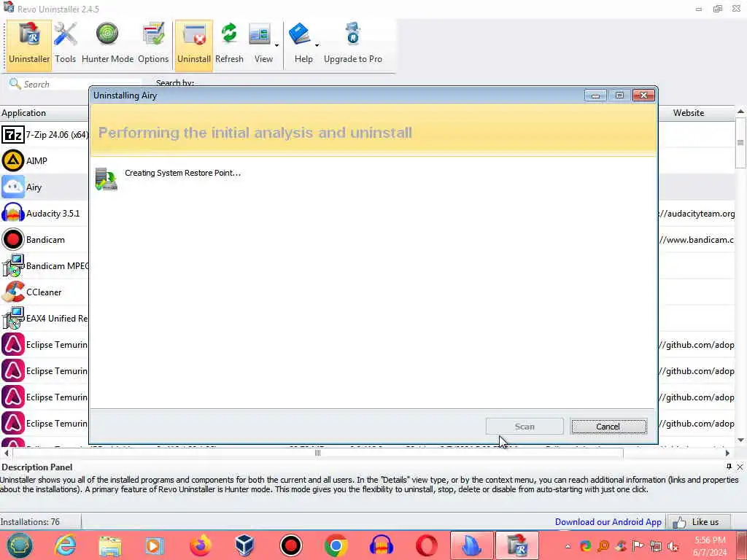This screenshot has width=747, height=560.
Task: Click the grayed-out Scan button
Action: tap(525, 426)
